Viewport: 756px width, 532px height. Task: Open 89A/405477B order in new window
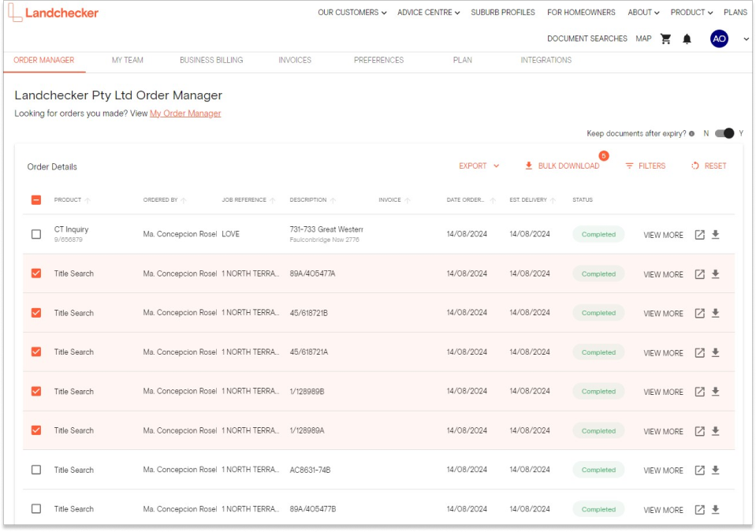699,510
